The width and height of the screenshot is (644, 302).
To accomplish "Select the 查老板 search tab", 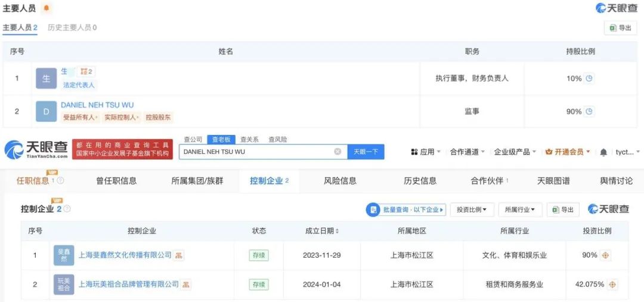I will coord(221,140).
